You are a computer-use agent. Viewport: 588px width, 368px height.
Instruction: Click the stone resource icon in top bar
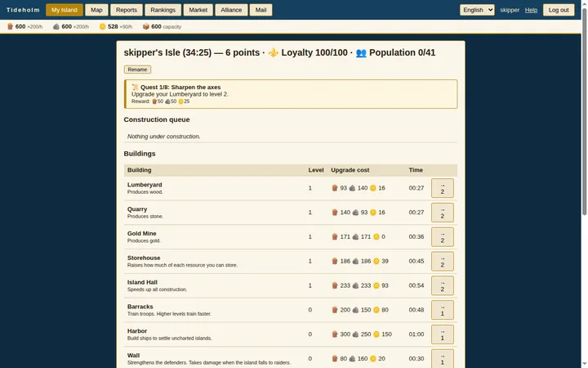click(x=56, y=27)
